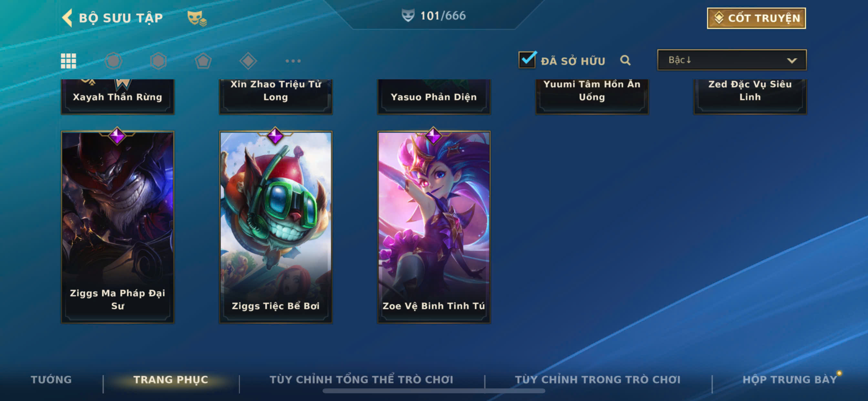Expand the Bậc sort dropdown

[x=732, y=60]
